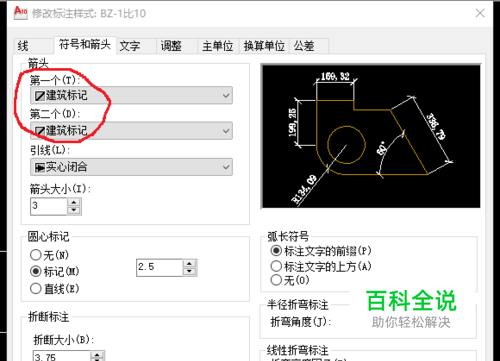
Task: Open the 第二个 arrowhead dropdown
Action: pyautogui.click(x=131, y=131)
